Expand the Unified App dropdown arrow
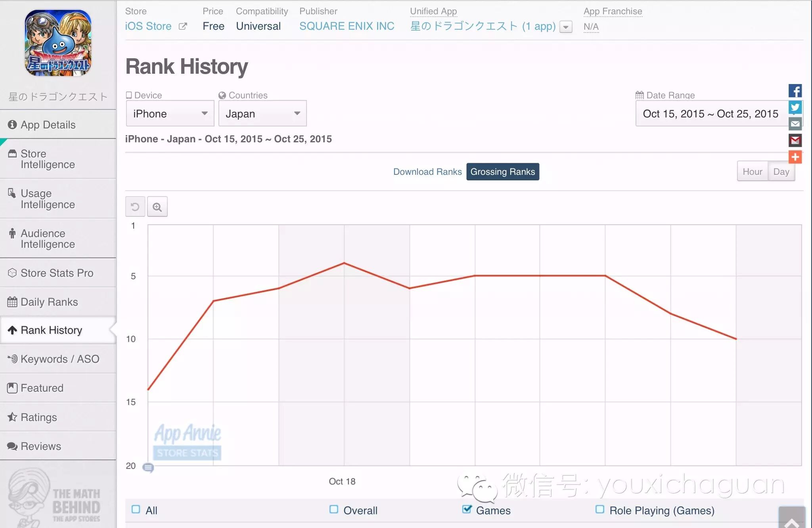812x528 pixels. tap(566, 27)
